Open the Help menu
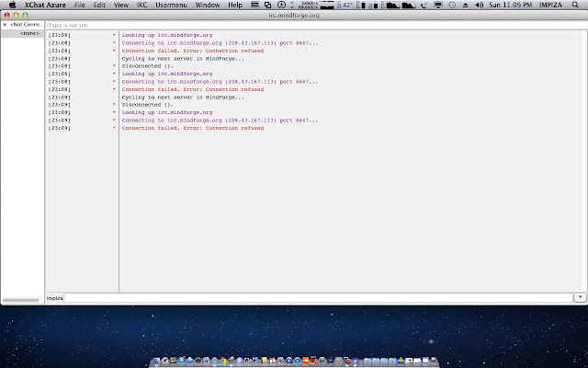The height and width of the screenshot is (368, 588). pos(235,5)
